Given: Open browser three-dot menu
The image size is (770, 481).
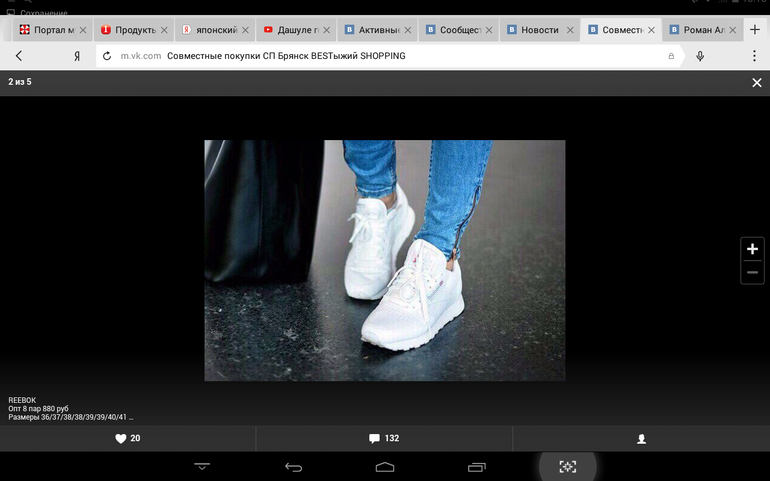Looking at the screenshot, I should point(754,56).
